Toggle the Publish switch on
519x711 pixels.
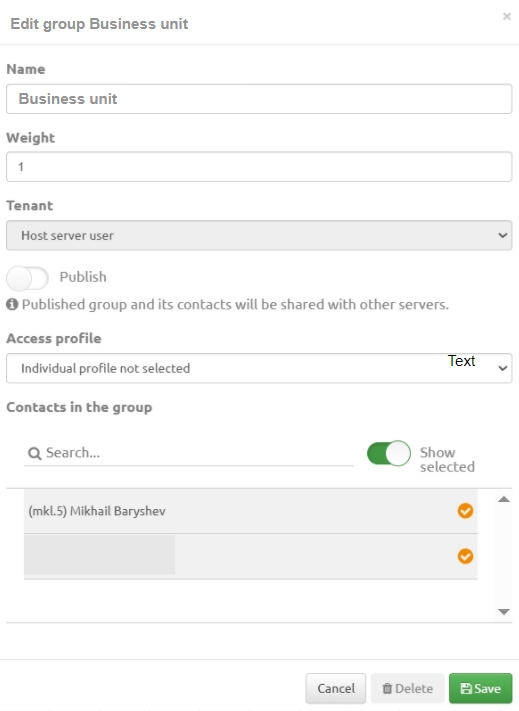tap(27, 278)
